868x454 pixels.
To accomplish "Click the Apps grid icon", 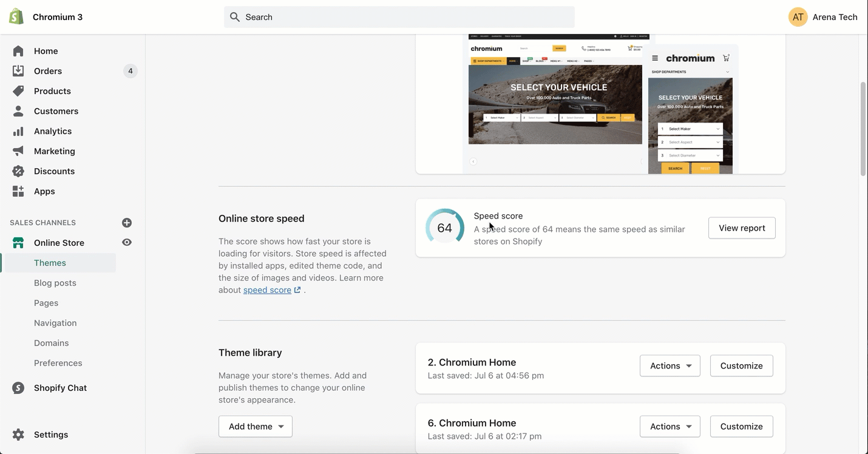I will 18,191.
